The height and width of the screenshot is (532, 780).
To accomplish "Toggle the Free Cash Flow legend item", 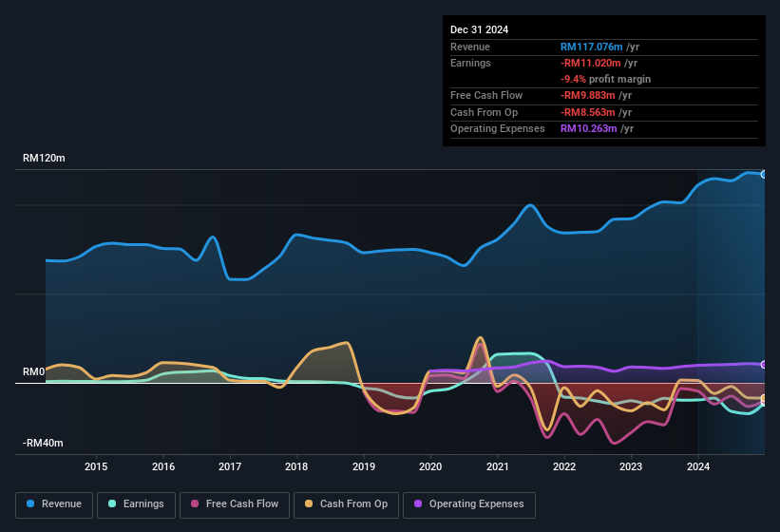I will coord(233,504).
